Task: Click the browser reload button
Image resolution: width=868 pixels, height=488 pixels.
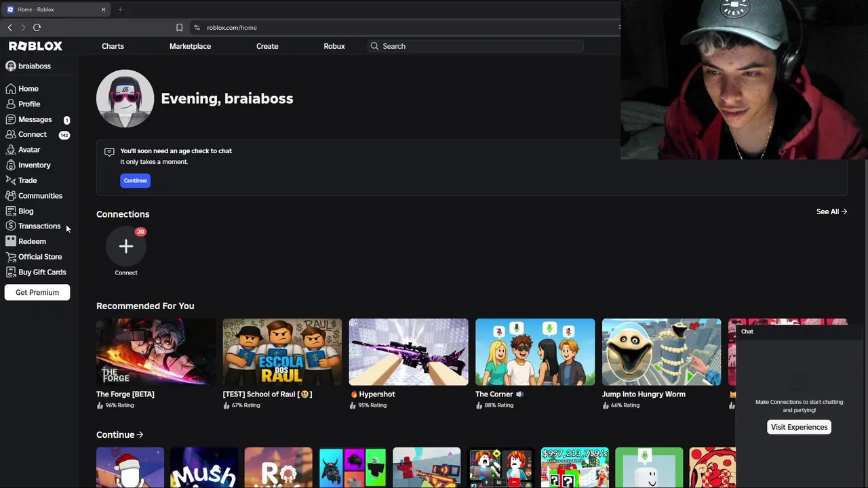Action: click(x=37, y=27)
